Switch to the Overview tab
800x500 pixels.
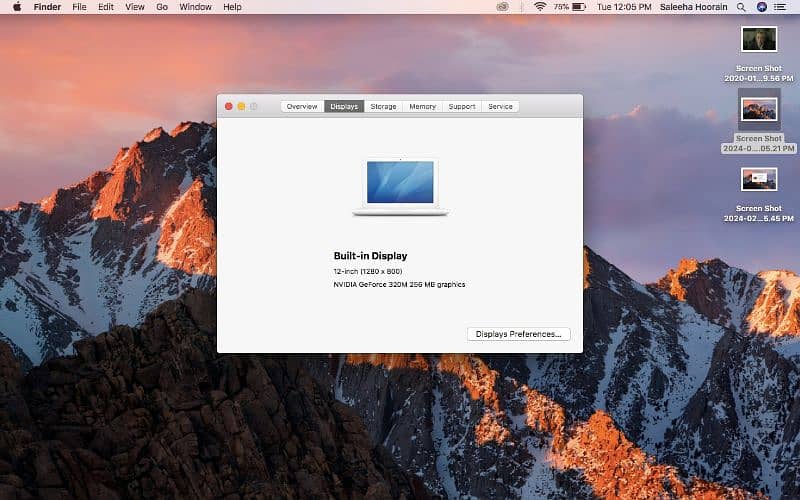[x=302, y=106]
